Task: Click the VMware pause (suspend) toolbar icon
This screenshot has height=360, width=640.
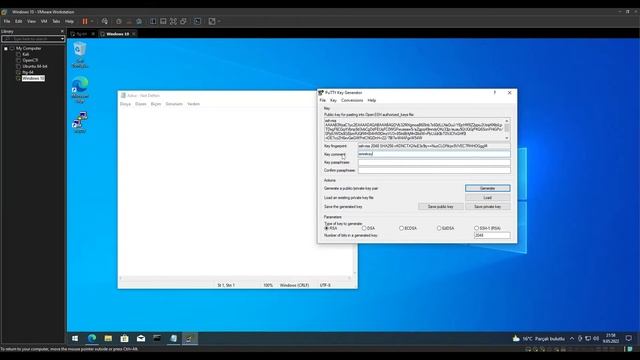Action: click(x=85, y=21)
